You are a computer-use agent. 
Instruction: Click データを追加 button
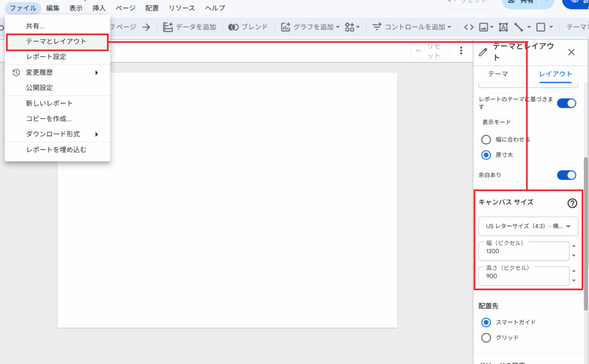[x=190, y=27]
